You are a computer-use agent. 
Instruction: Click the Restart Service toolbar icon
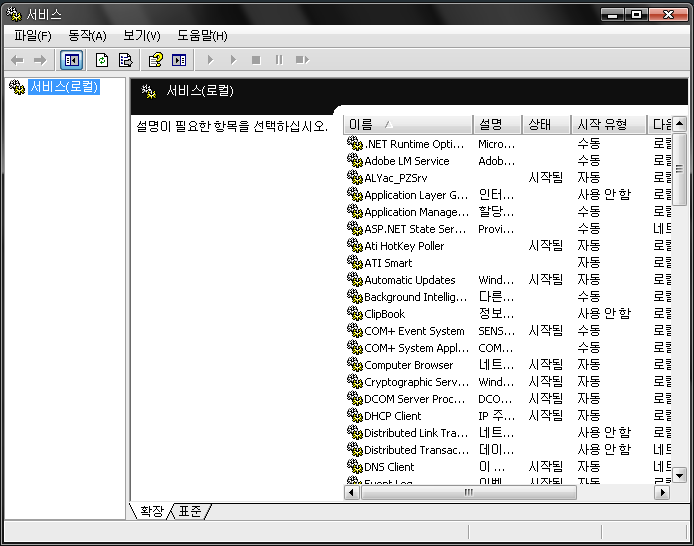click(x=302, y=60)
